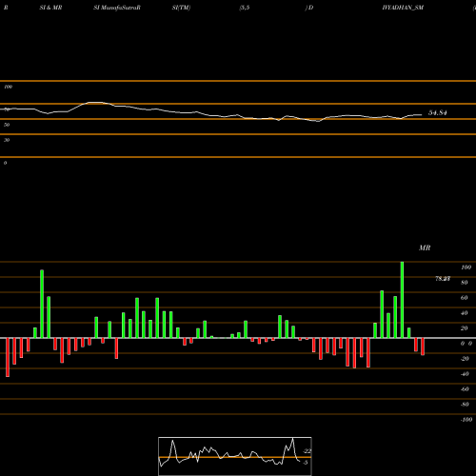The width and height of the screenshot is (476, 476).
Task: Click the MR axis label -40
Action: [465, 374]
